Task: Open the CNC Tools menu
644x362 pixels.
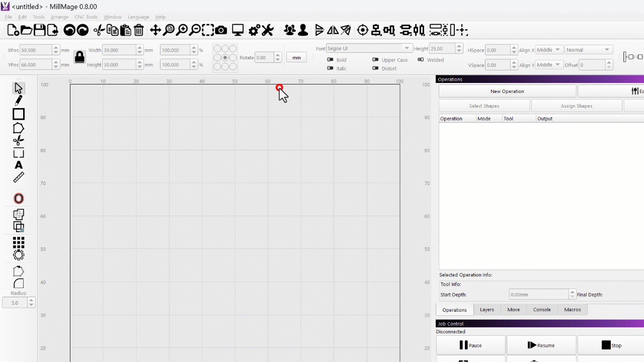Action: pyautogui.click(x=86, y=17)
